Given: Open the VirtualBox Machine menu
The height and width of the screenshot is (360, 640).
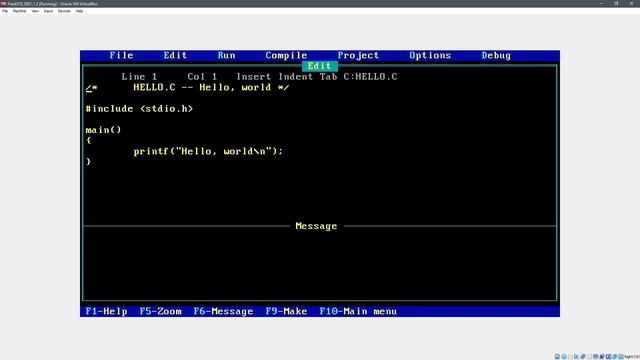Looking at the screenshot, I should coord(19,11).
